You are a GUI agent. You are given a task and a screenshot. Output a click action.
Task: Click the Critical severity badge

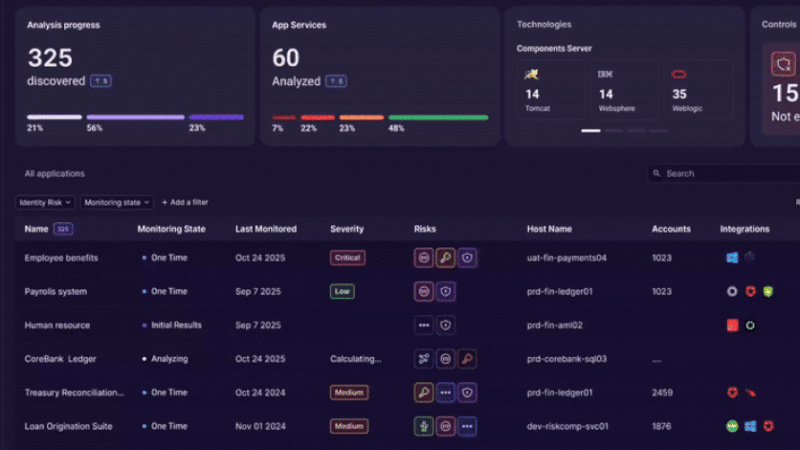point(348,258)
